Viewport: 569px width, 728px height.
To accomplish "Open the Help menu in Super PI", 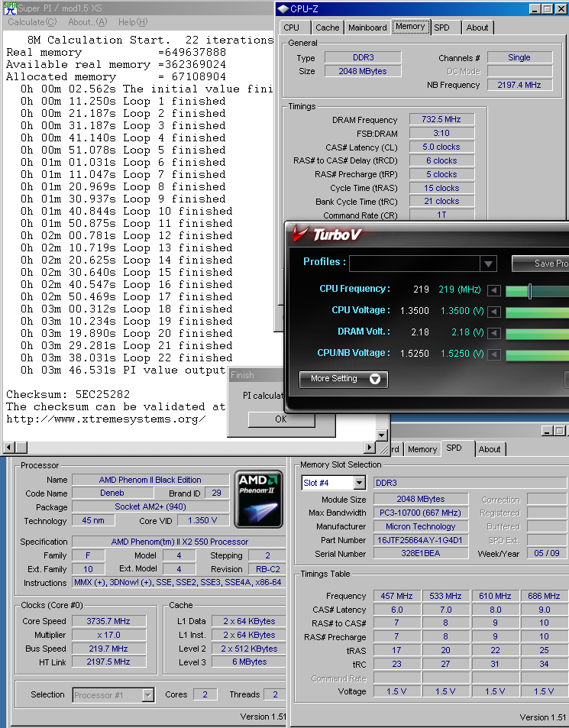I will 133,22.
